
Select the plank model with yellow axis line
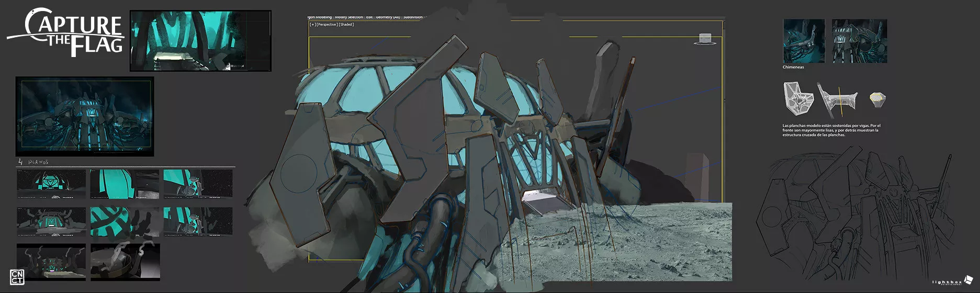[x=837, y=100]
